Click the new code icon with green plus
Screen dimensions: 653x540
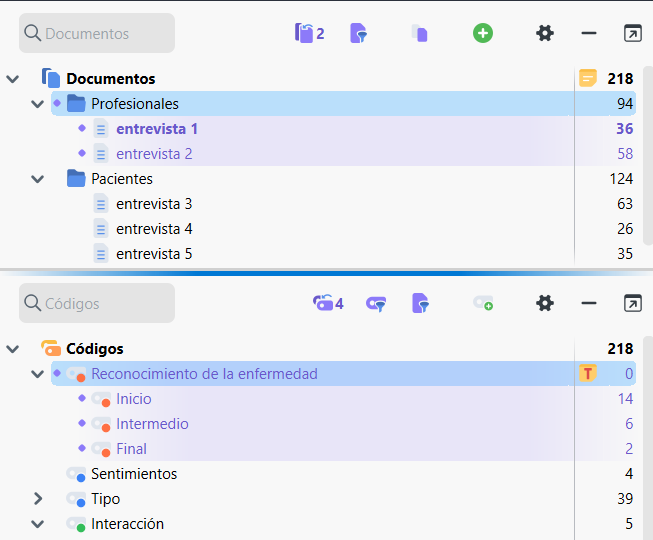483,303
